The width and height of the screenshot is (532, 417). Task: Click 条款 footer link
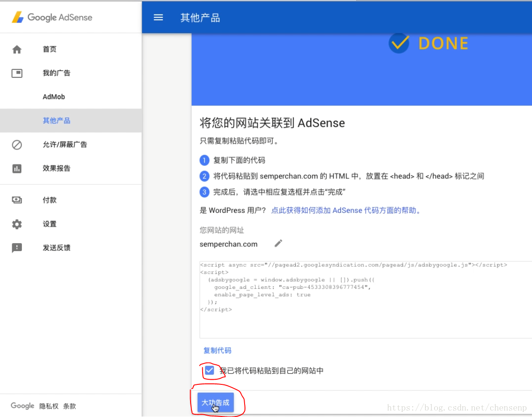point(69,406)
